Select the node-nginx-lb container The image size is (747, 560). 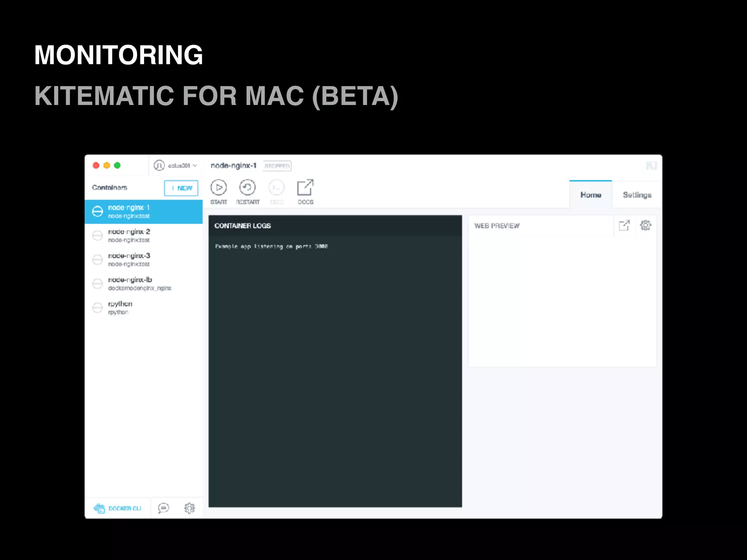(x=144, y=284)
